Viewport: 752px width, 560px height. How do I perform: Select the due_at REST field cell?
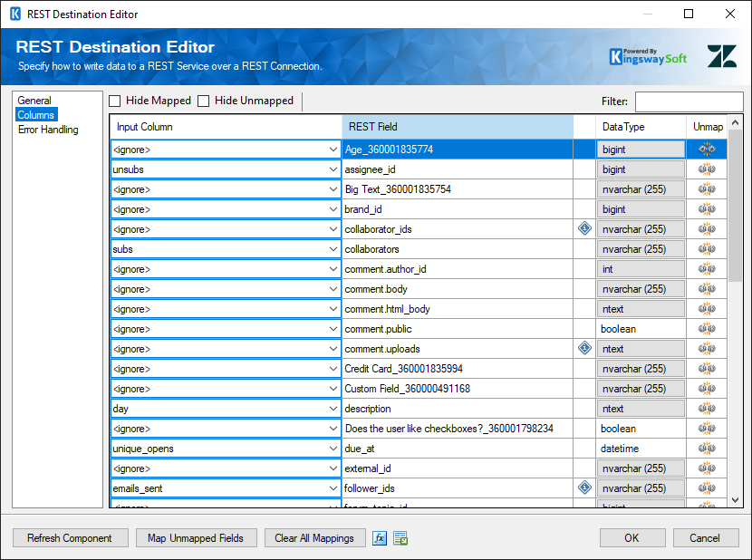click(x=458, y=449)
